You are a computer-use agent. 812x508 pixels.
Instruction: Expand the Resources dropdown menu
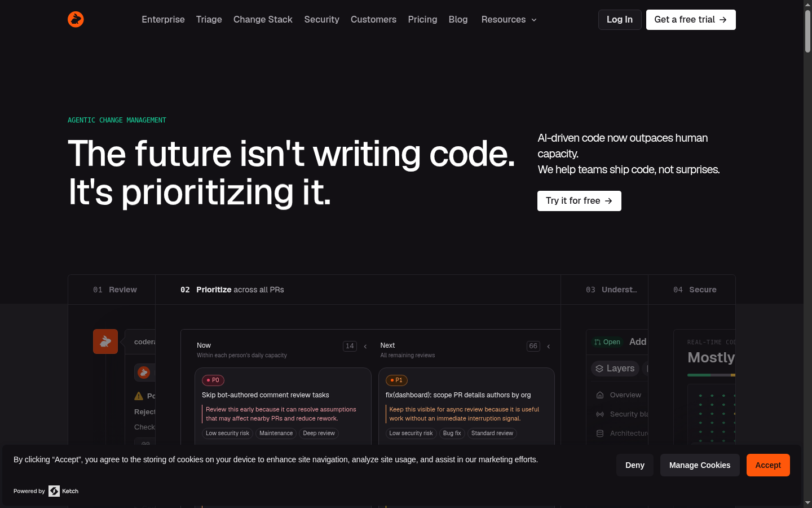(x=509, y=20)
